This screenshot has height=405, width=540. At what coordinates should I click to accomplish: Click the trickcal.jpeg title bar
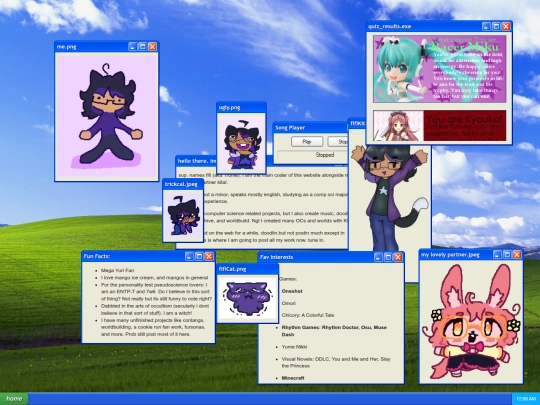tap(183, 184)
